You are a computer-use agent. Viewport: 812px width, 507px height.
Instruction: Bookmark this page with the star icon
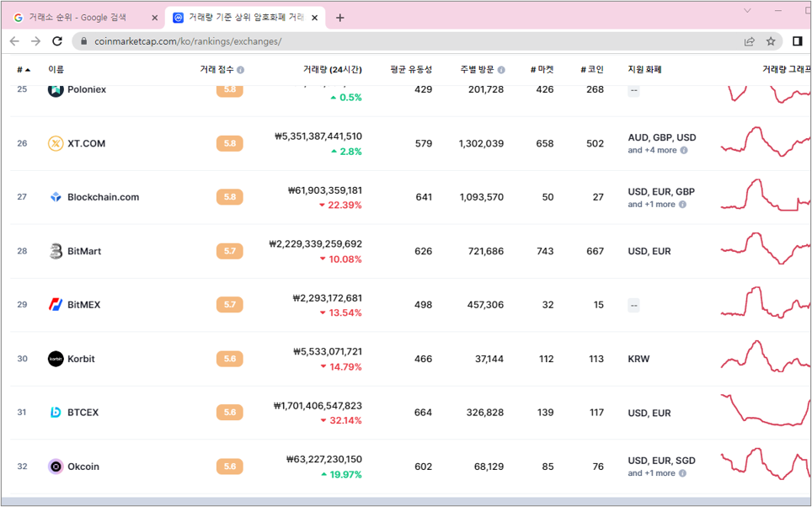click(x=771, y=41)
